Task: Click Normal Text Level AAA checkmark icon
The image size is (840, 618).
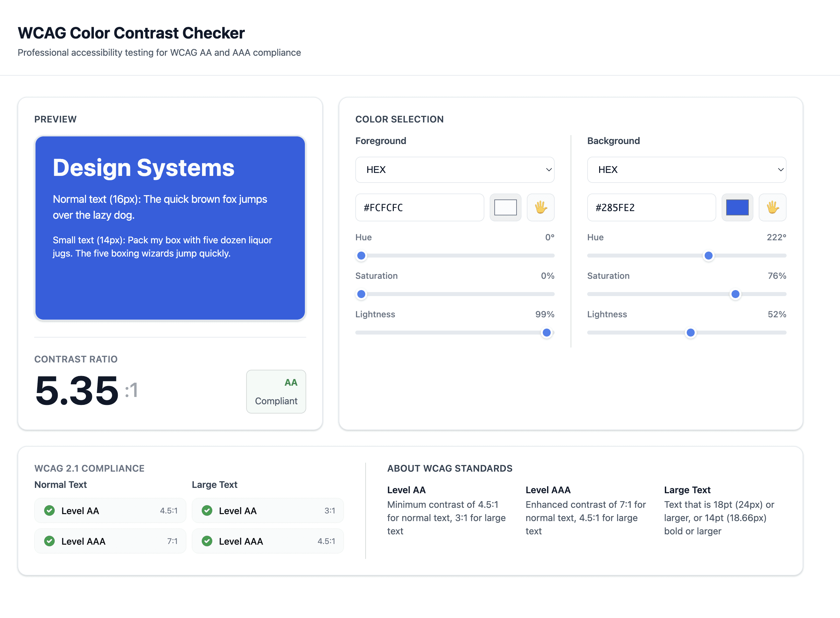Action: (x=49, y=541)
